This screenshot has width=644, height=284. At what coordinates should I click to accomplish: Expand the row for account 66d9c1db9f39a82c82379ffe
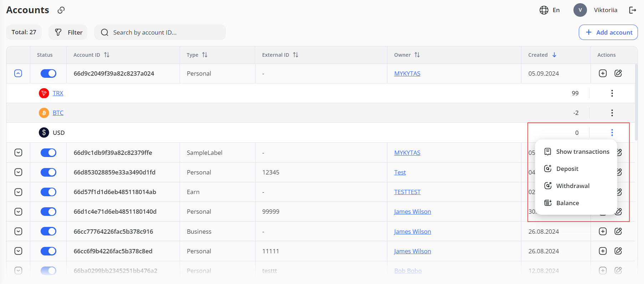(x=18, y=153)
